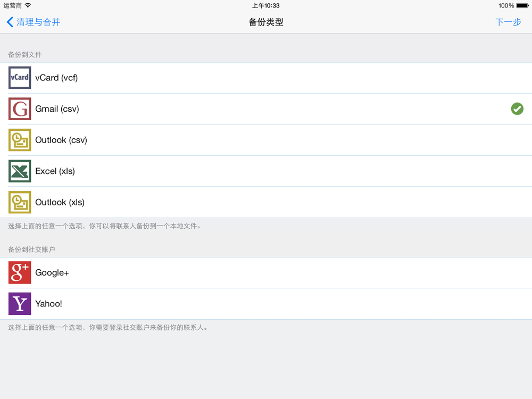Tap the Google+ red icon

click(x=20, y=272)
